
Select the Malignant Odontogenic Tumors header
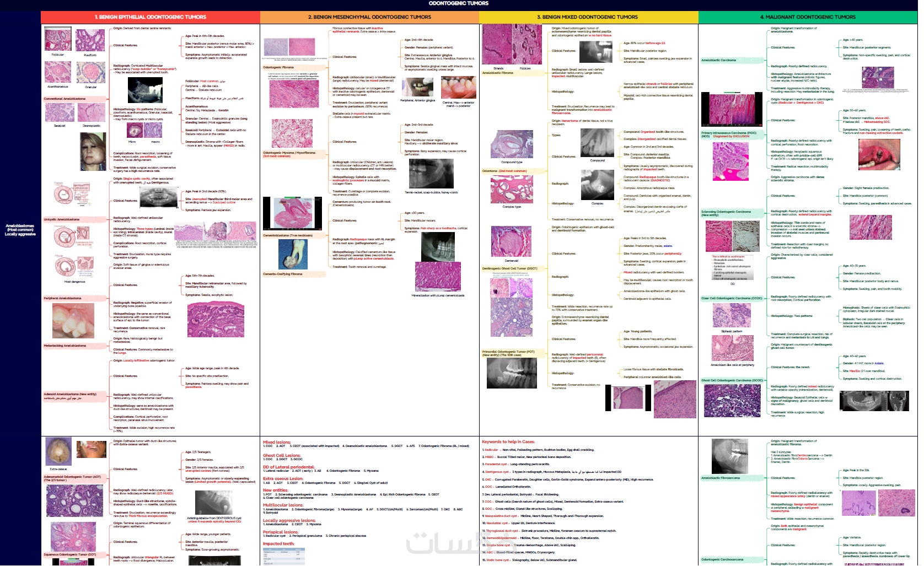(x=808, y=17)
